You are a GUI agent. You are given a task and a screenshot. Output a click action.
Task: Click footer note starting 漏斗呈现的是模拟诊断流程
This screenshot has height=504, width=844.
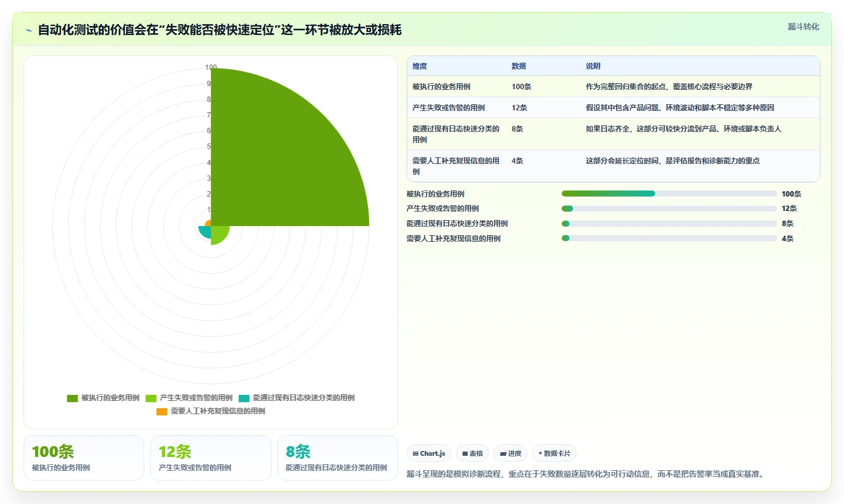coord(586,474)
